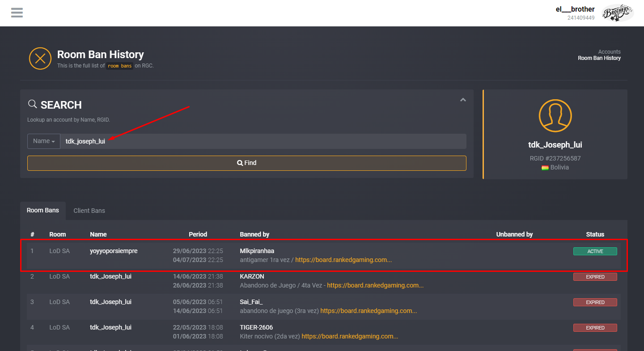Screen dimensions: 644x351
Task: Switch to Client Bans tab
Action: 89,211
